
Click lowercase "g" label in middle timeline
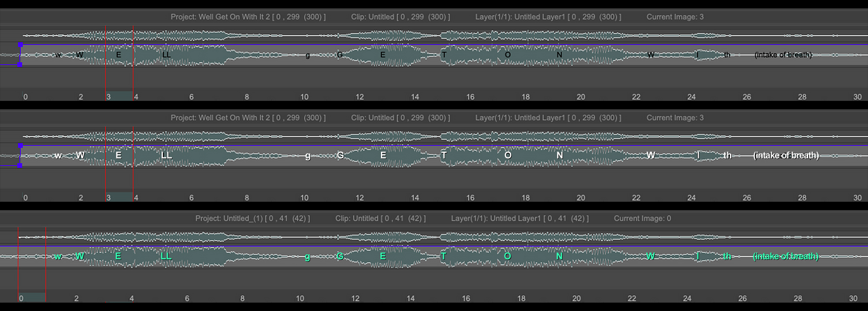[308, 156]
